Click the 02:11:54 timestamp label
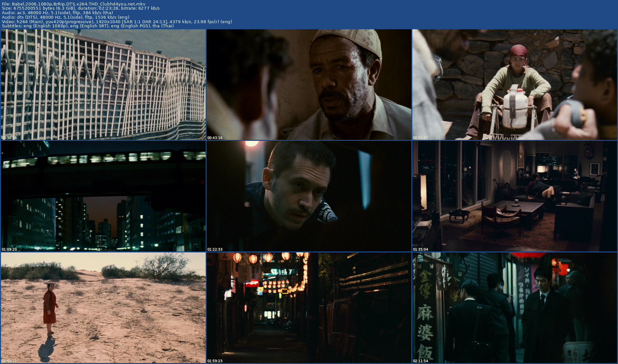The height and width of the screenshot is (364, 618). (420, 361)
